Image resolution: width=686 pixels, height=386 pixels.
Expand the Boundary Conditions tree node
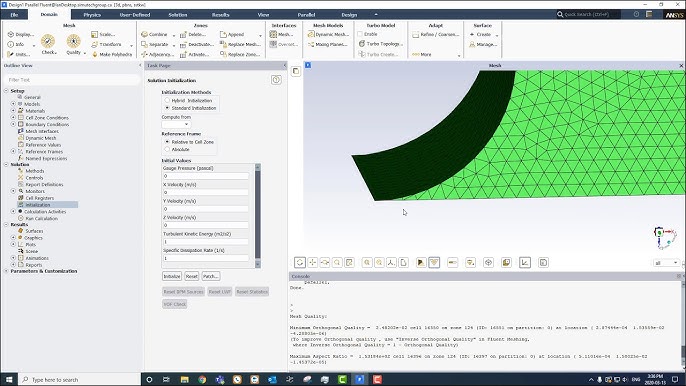(13, 124)
